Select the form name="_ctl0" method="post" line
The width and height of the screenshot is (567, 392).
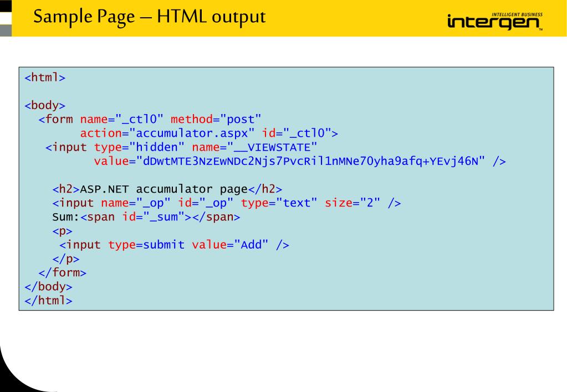tap(150, 119)
